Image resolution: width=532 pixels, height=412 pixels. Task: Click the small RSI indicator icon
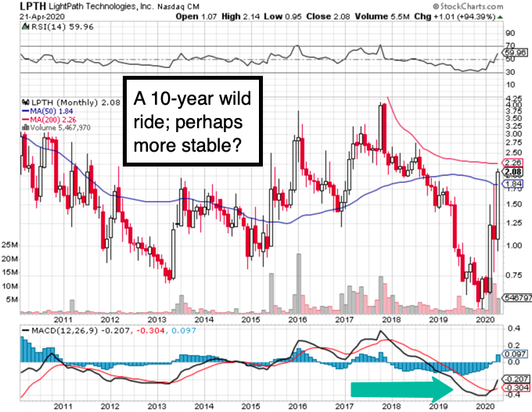pyautogui.click(x=25, y=27)
